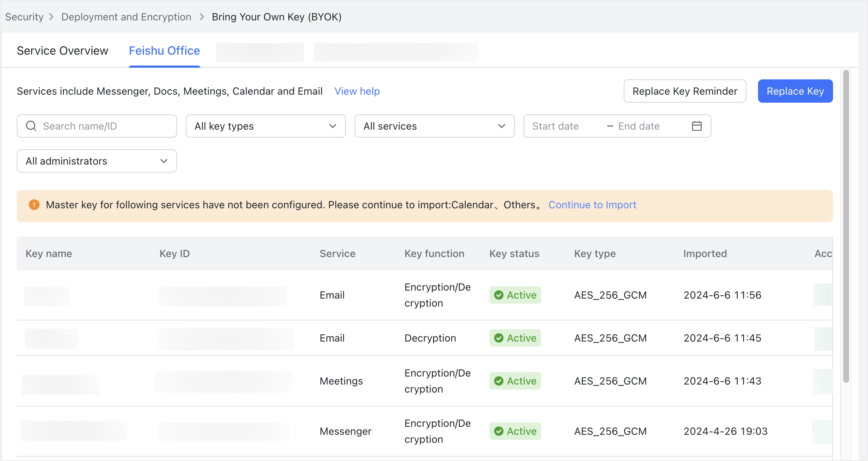The image size is (868, 461).
Task: Click the Active badge on first Email row
Action: pos(515,295)
